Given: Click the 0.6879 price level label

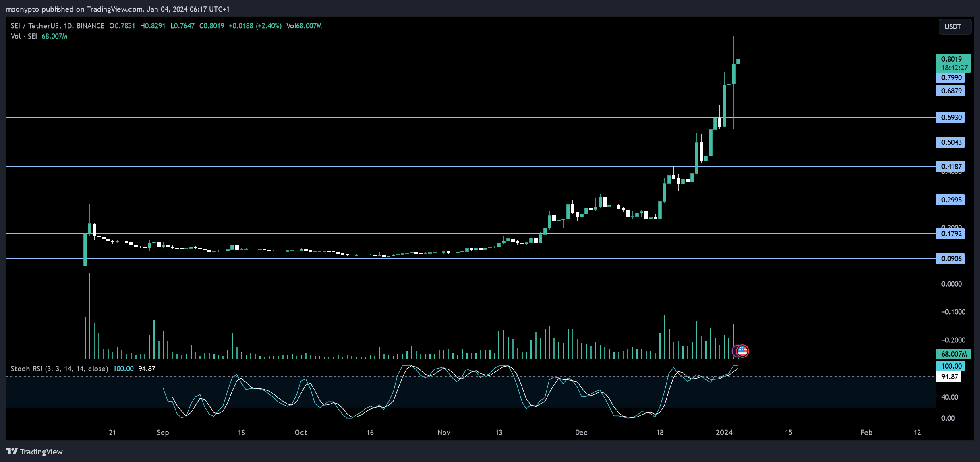Looking at the screenshot, I should [x=951, y=91].
